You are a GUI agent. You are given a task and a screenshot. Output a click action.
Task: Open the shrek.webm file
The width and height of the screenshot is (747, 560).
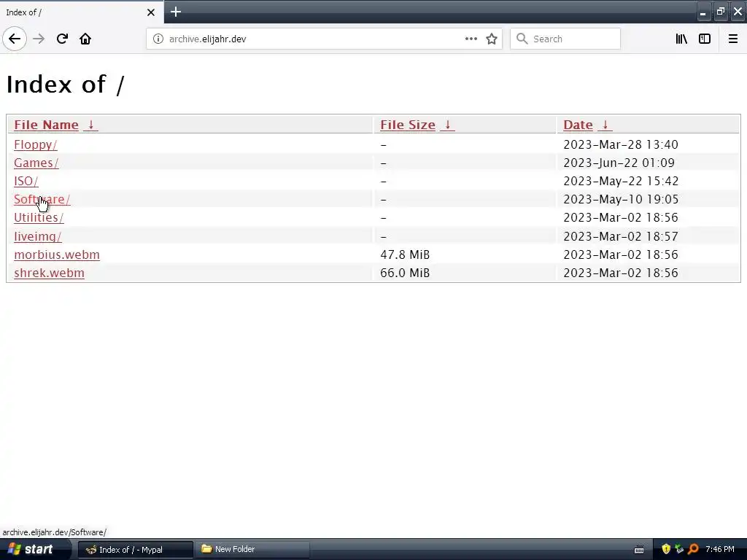click(49, 273)
